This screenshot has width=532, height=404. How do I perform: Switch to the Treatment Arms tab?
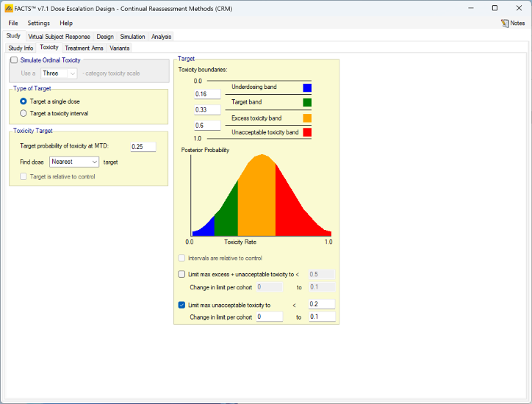(84, 48)
